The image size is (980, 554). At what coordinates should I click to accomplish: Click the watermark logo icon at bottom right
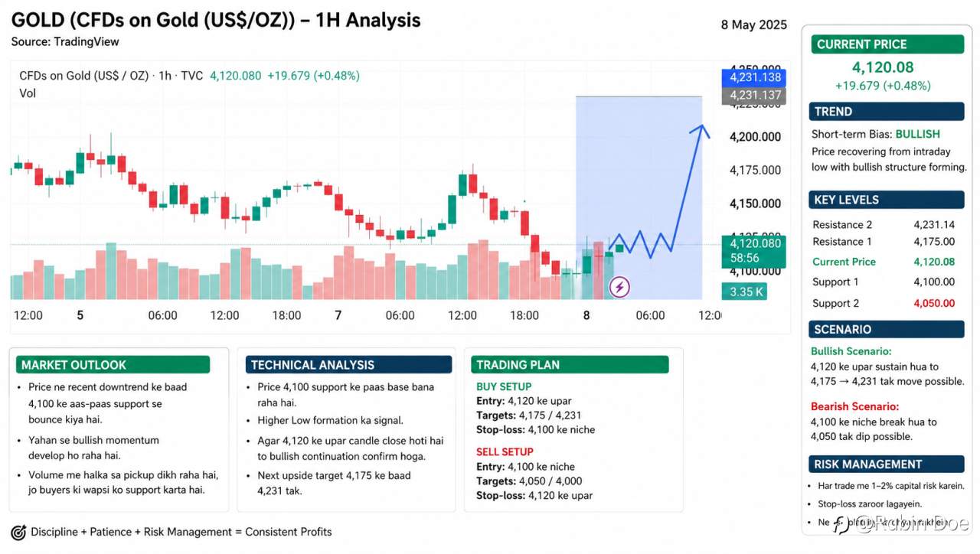841,524
